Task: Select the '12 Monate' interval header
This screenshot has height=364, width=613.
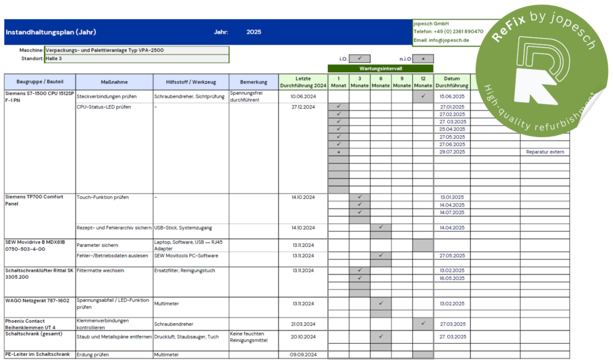Action: [x=423, y=82]
